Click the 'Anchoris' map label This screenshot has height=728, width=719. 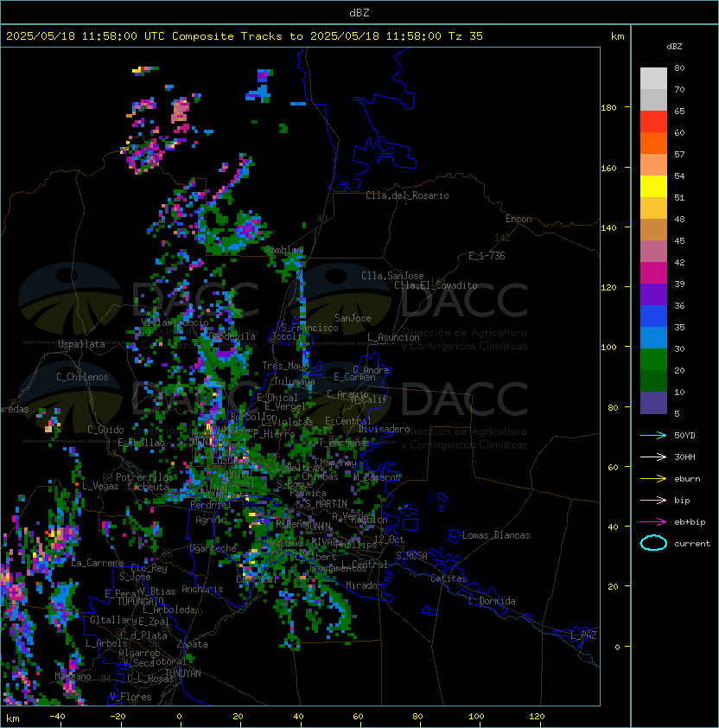[202, 589]
